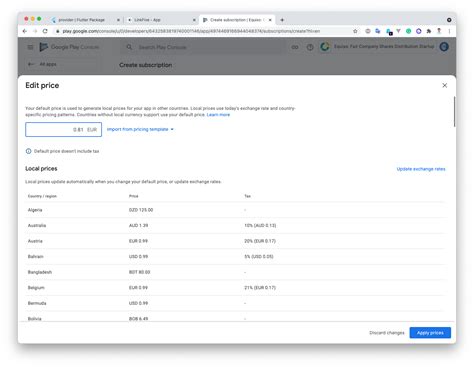Select the Bermuda country row
The height and width of the screenshot is (367, 474).
click(235, 303)
